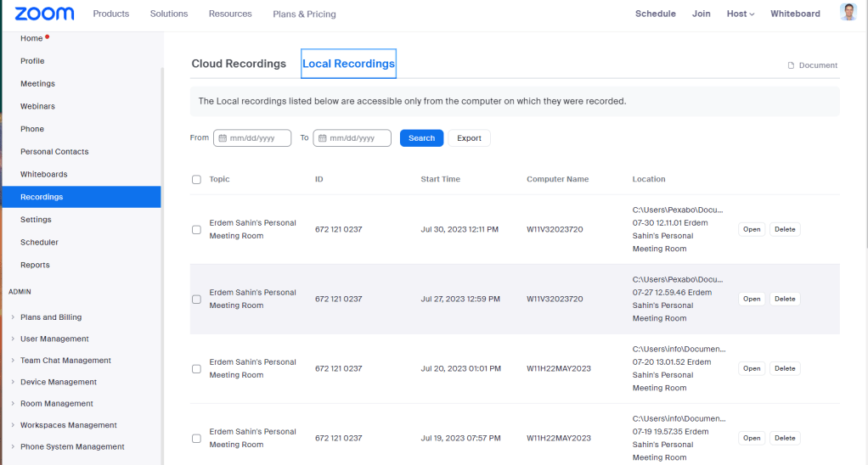Open Profile in the sidebar
The image size is (868, 465).
point(32,61)
